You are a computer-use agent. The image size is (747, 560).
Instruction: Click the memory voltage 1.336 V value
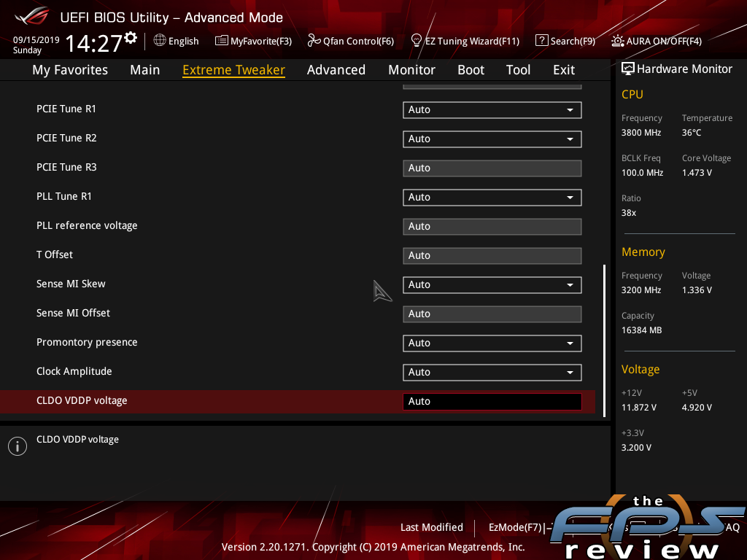[697, 290]
